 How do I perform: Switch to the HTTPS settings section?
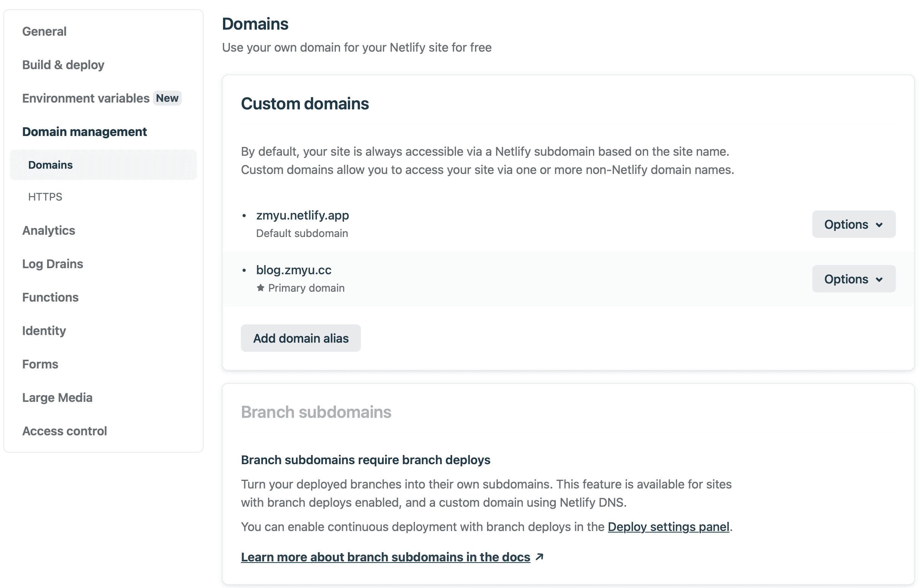(x=45, y=197)
